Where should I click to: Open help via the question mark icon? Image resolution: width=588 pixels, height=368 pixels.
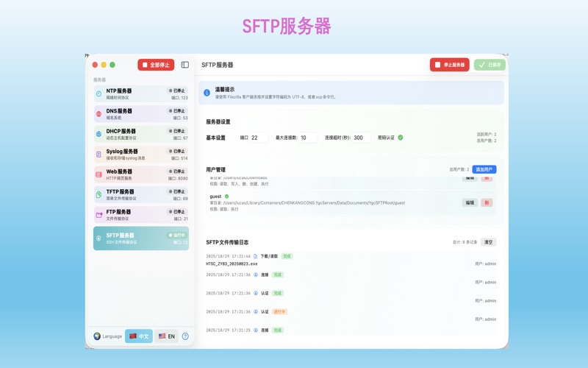click(185, 336)
